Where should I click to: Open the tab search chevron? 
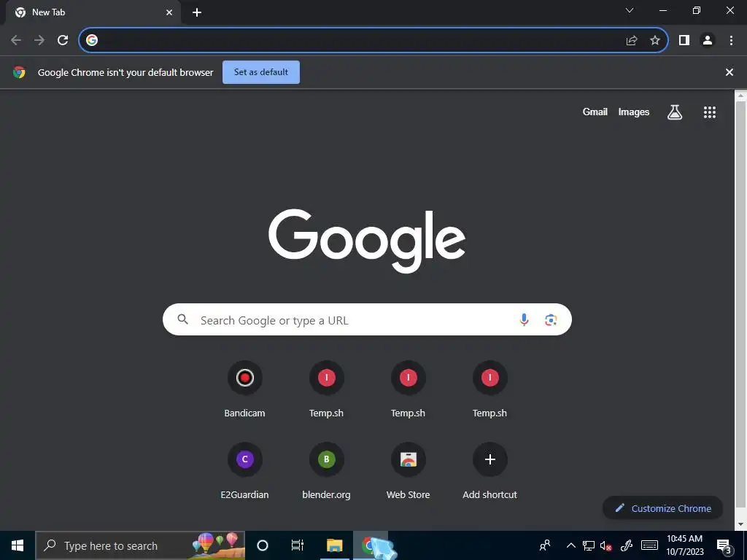(x=630, y=10)
